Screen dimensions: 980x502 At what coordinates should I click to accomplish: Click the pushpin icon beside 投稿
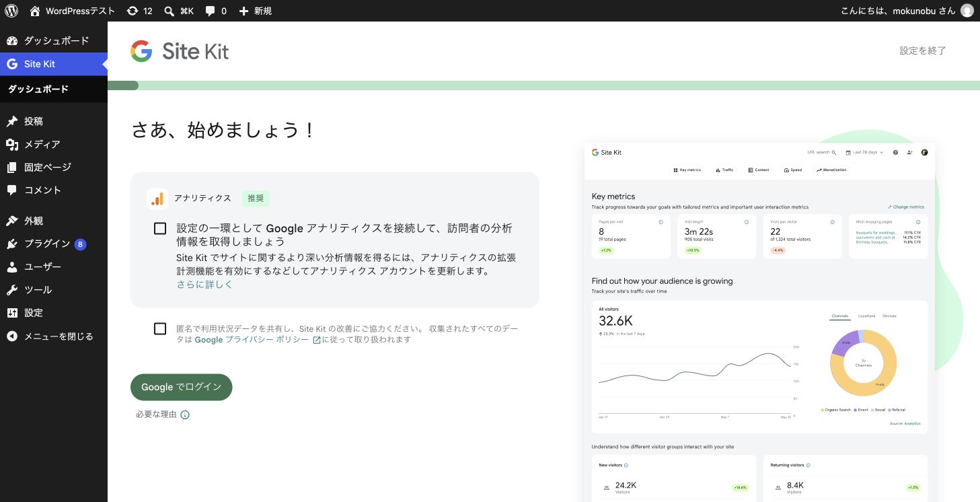point(12,121)
